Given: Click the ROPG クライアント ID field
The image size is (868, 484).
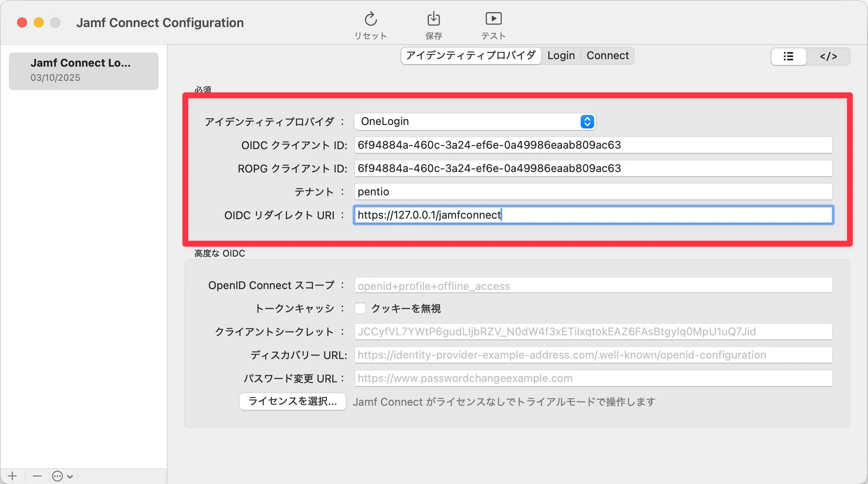Looking at the screenshot, I should (593, 168).
